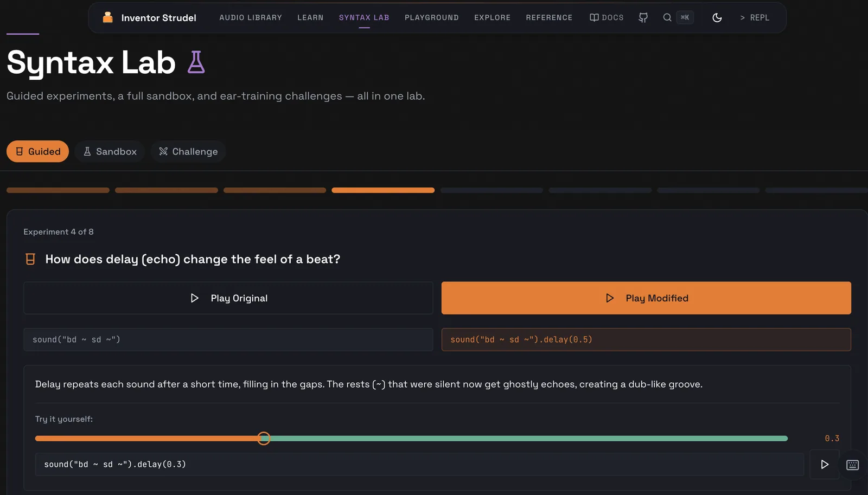868x495 pixels.
Task: Click the Inventor Strudel brand name
Action: click(x=158, y=18)
